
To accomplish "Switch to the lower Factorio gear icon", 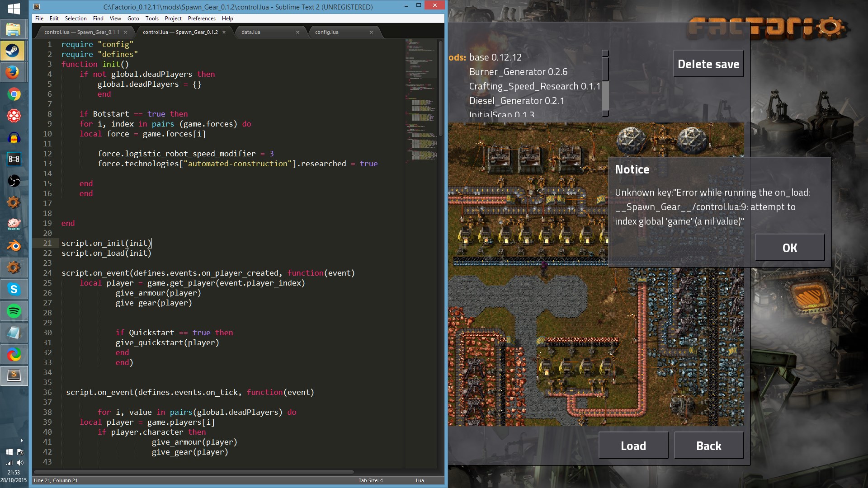I will (x=14, y=267).
